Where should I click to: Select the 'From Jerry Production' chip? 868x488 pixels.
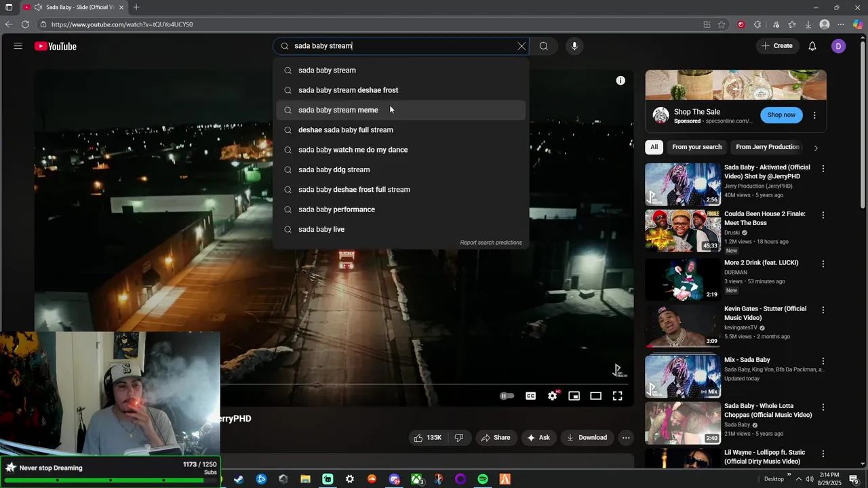[768, 147]
